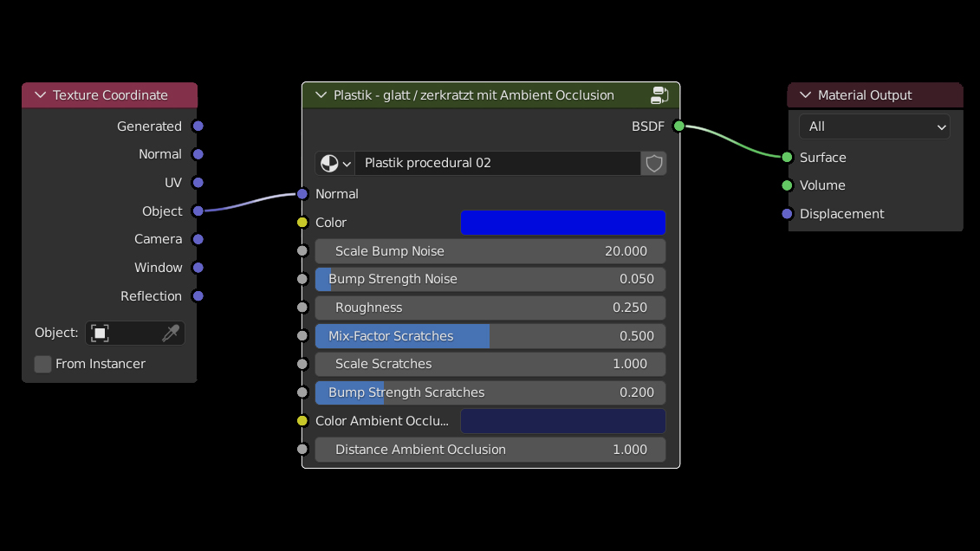Click the Plastik procedural 02 name field
Screen dimensions: 980x551
click(497, 163)
